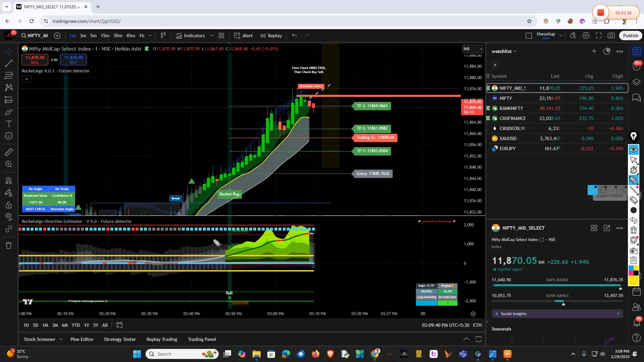644x362 pixels.
Task: Open the emoji sticker tool
Action: click(8, 135)
